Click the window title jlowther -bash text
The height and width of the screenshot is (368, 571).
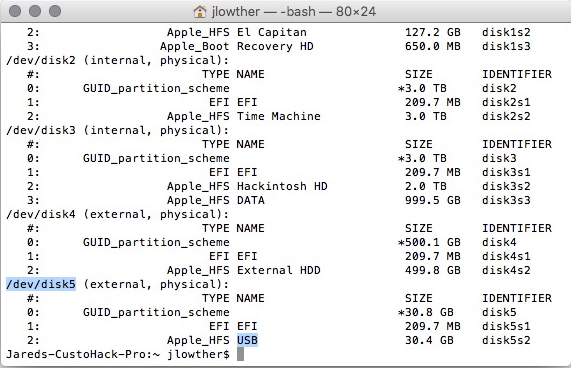pyautogui.click(x=294, y=12)
